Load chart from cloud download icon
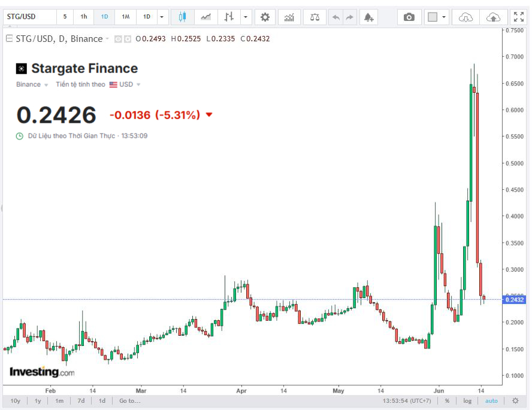 coord(466,17)
